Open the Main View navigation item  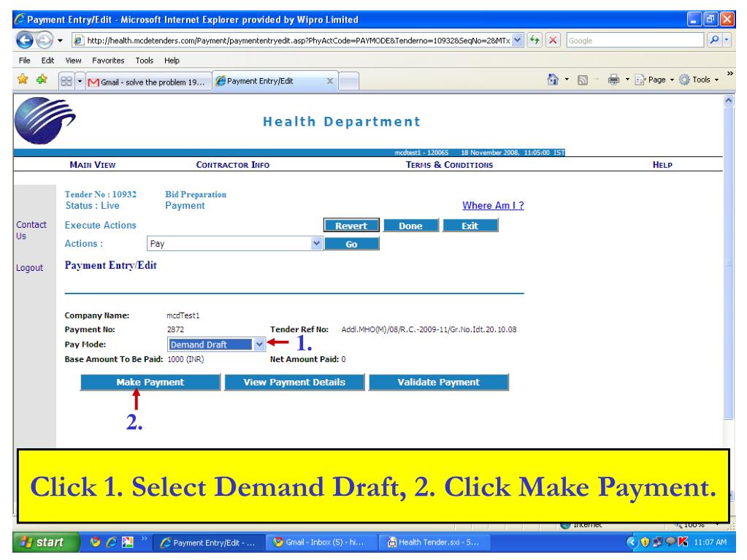(x=93, y=165)
